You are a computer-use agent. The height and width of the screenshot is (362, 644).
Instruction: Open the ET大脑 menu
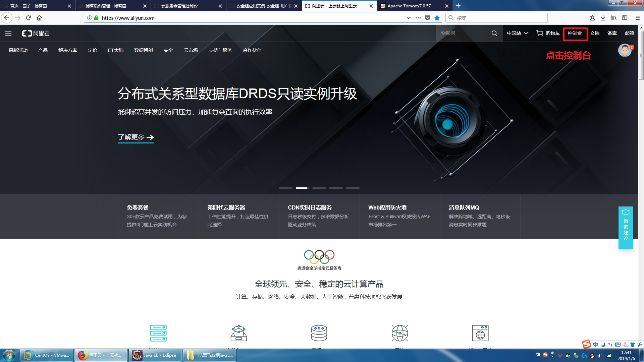(x=116, y=50)
